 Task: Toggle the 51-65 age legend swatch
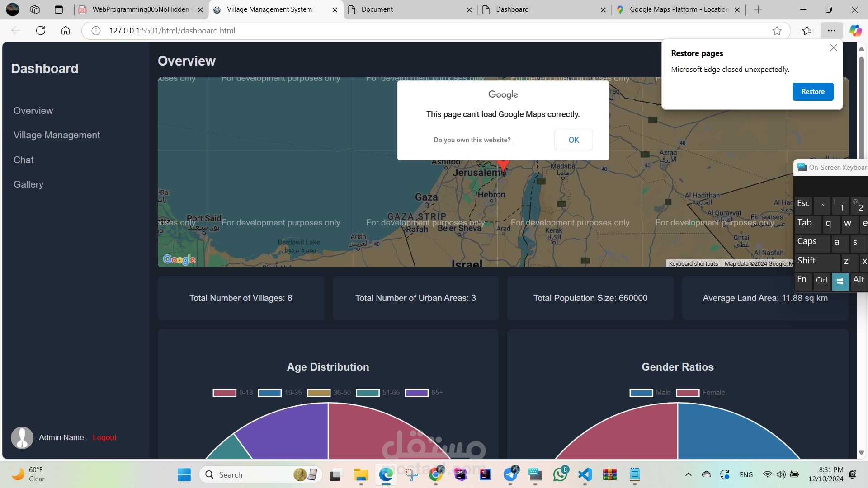pos(368,393)
